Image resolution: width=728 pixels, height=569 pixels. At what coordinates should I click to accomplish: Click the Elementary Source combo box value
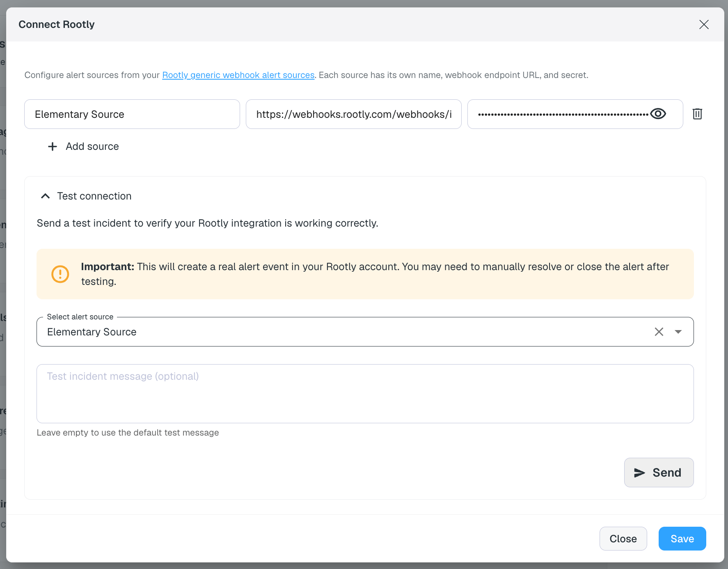tap(92, 332)
